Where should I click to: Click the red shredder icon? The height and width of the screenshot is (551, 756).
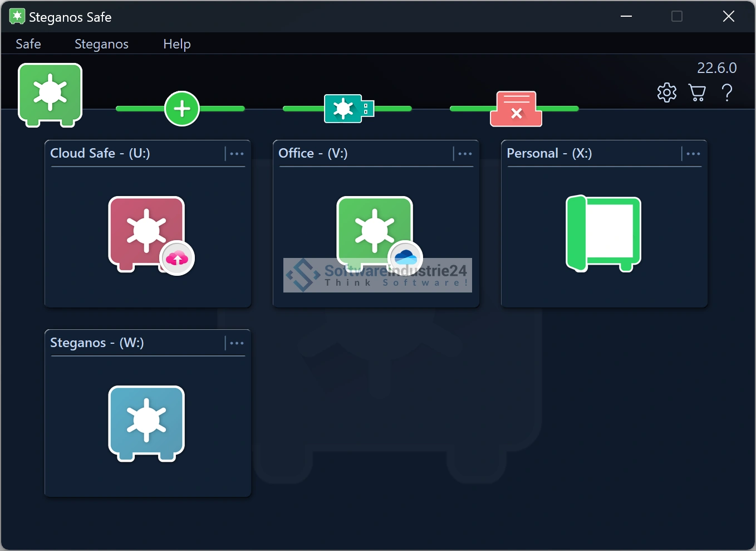click(x=516, y=109)
